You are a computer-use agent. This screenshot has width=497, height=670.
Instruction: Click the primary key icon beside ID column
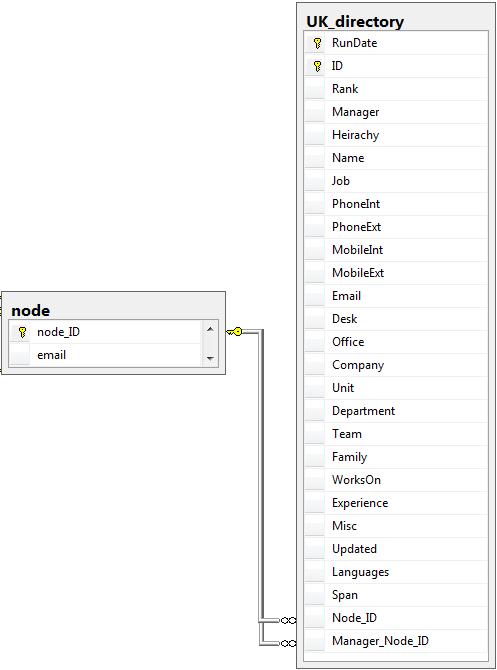coord(317,66)
